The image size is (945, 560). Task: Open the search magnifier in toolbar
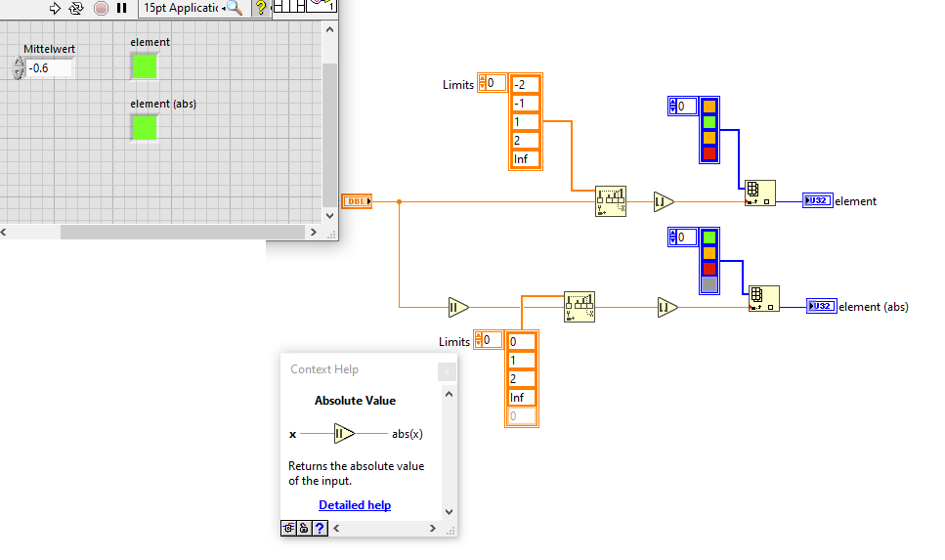pos(235,8)
